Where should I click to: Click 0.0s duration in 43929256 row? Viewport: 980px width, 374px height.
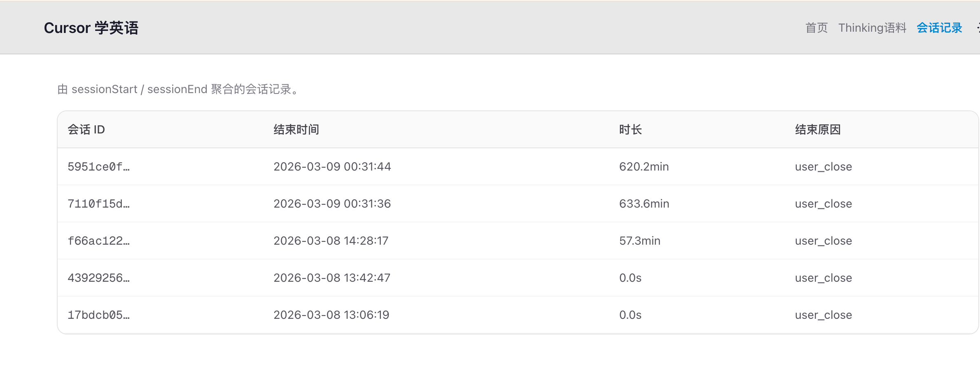[630, 278]
